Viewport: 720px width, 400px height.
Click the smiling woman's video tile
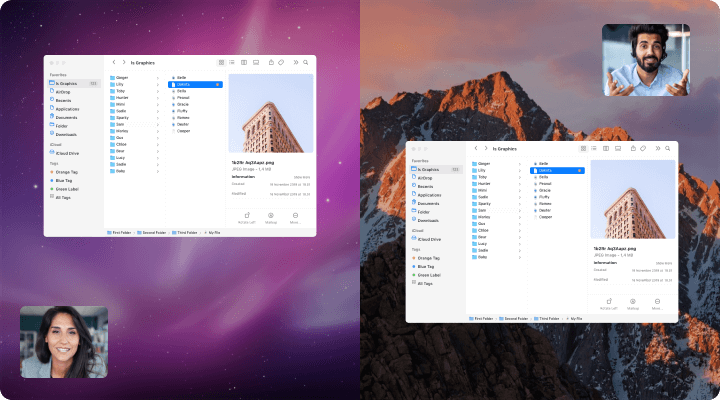point(64,342)
